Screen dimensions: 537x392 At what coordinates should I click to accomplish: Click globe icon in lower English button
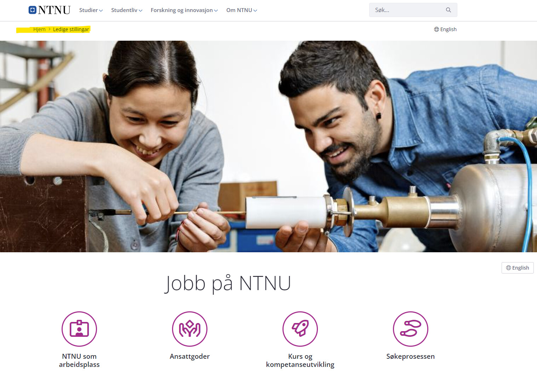tap(508, 268)
